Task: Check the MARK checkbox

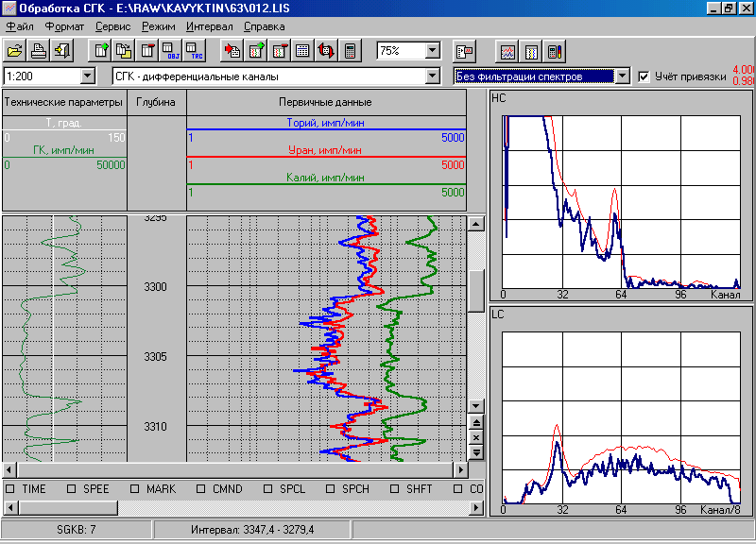Action: pos(135,489)
